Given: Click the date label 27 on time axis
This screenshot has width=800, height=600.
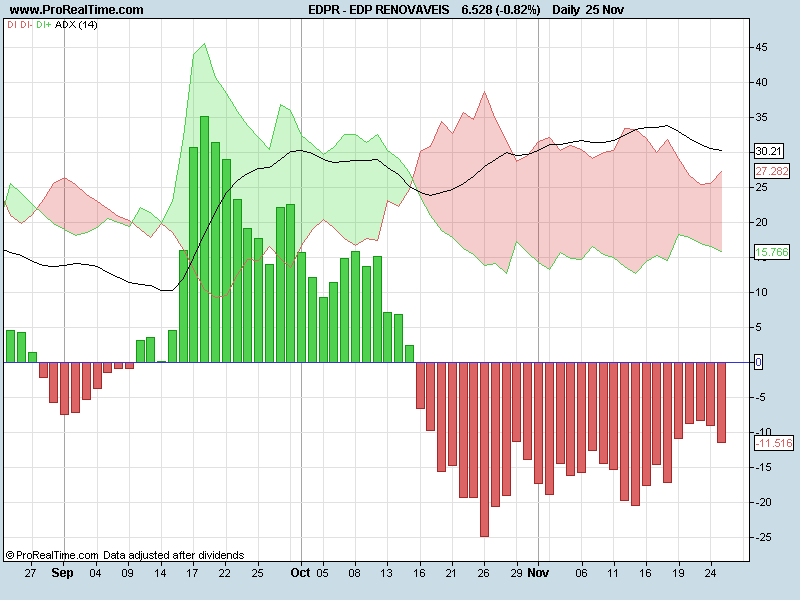Looking at the screenshot, I should tap(31, 573).
